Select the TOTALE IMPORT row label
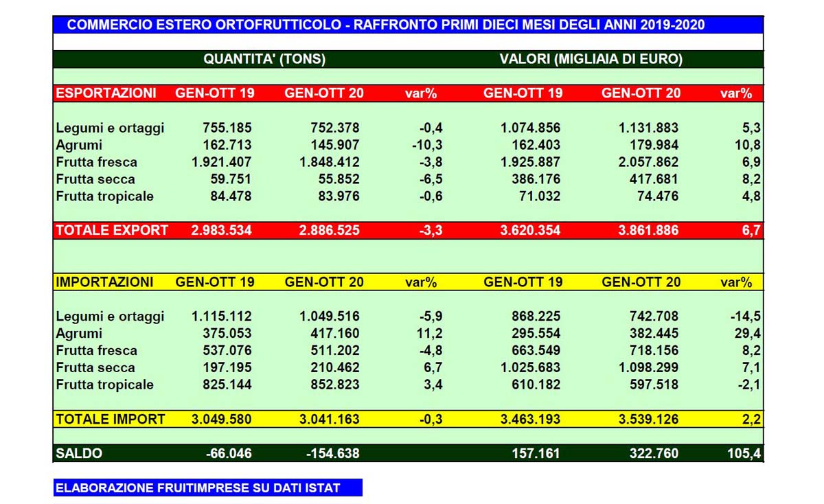Viewport: 824px width, 504px height. pos(110,419)
